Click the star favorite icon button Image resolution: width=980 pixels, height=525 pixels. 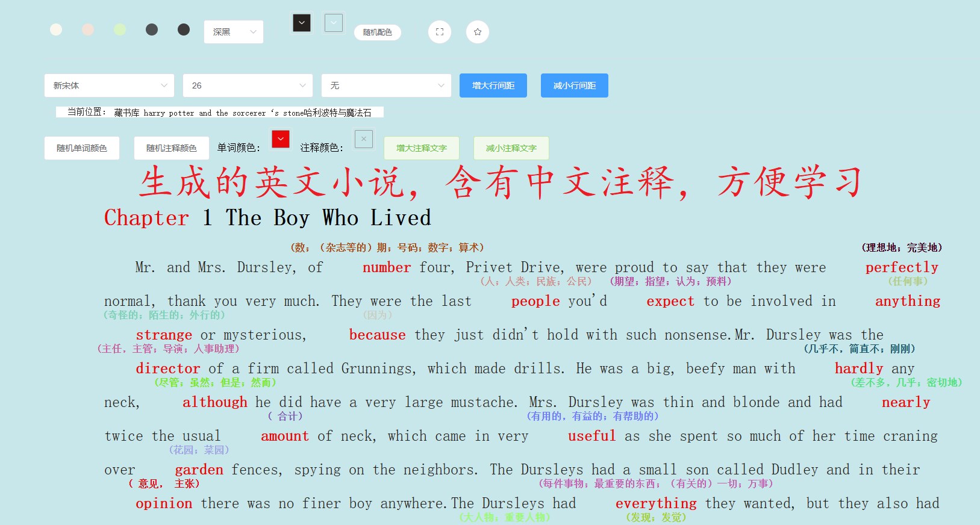click(478, 32)
